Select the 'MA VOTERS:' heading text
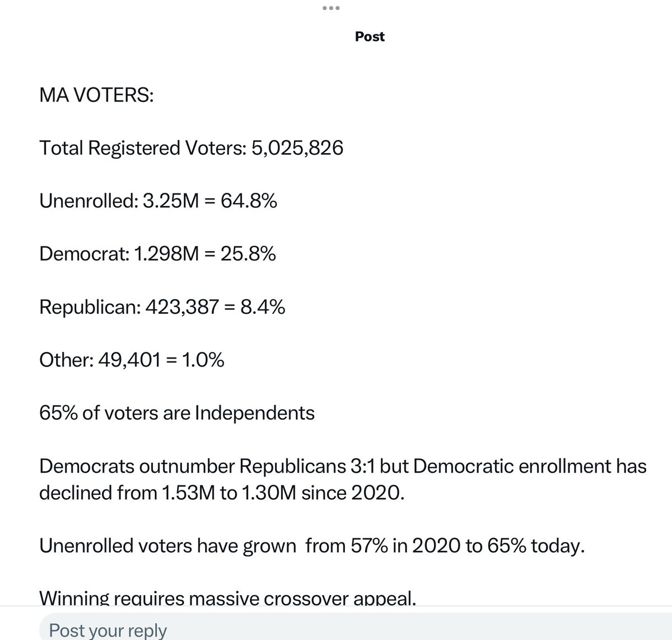The height and width of the screenshot is (640, 672). pyautogui.click(x=96, y=95)
